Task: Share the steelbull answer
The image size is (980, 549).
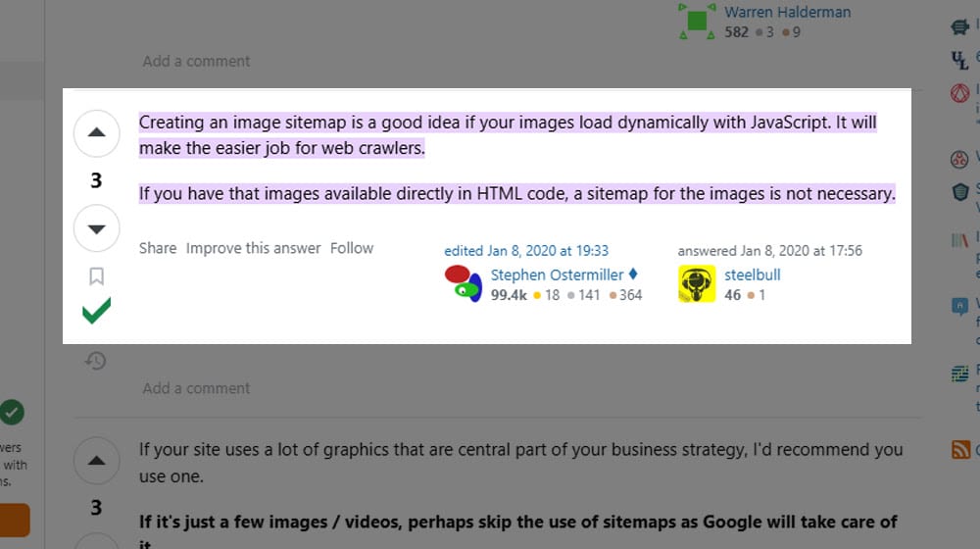Action: tap(158, 248)
